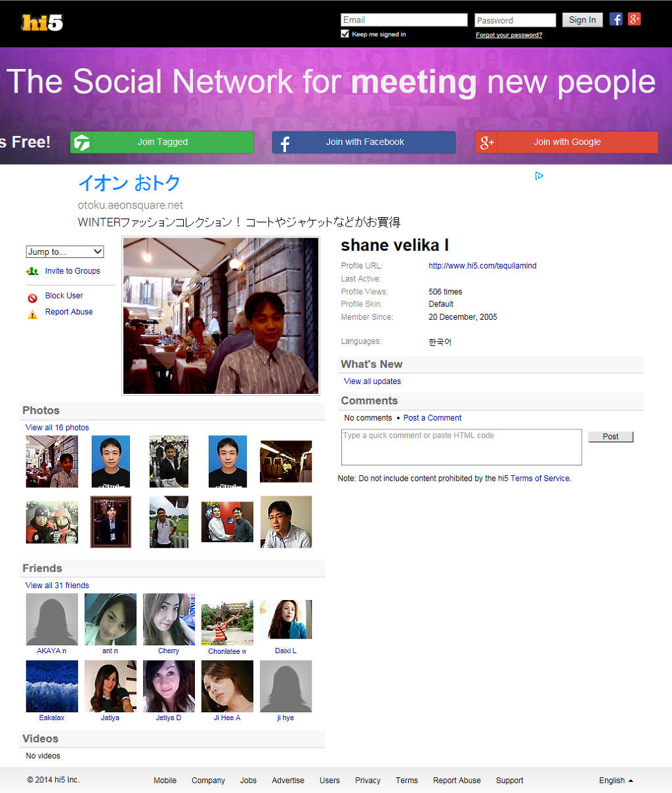Open friend Cherry's profile thumbnail

tap(169, 620)
